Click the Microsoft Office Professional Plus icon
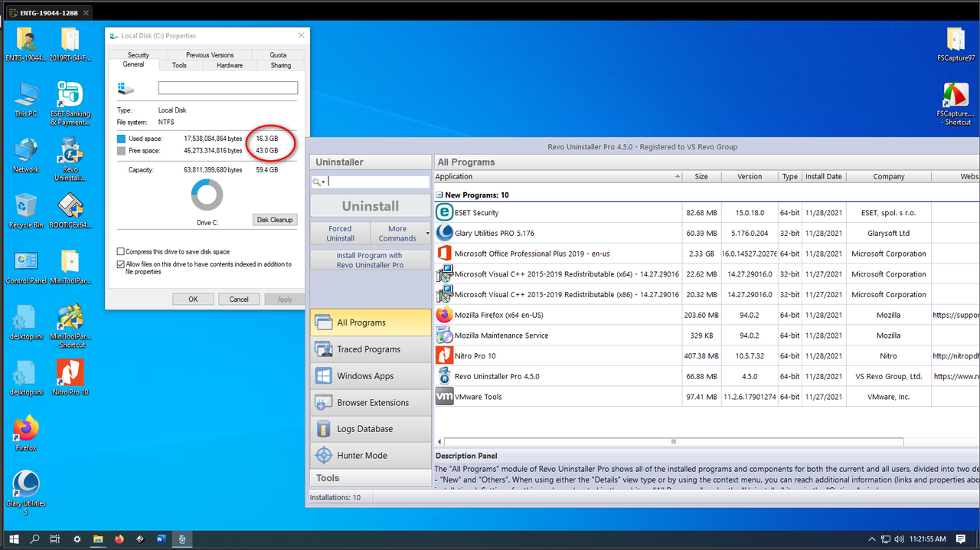Viewport: 980px width, 550px height. pyautogui.click(x=444, y=254)
